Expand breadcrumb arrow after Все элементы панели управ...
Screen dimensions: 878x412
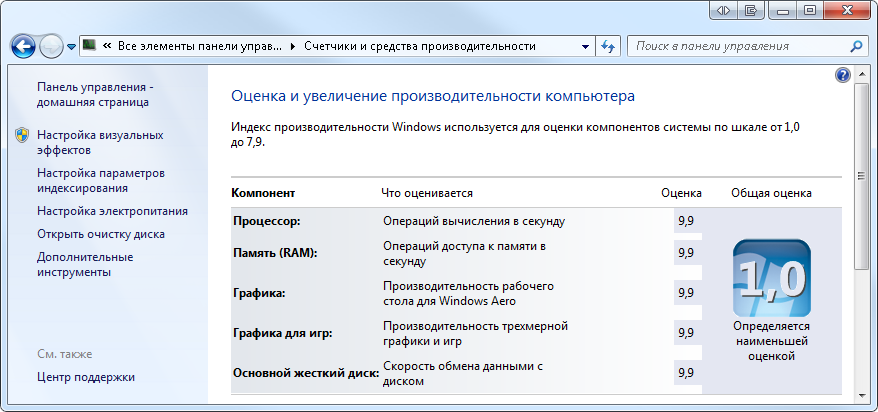(x=293, y=46)
